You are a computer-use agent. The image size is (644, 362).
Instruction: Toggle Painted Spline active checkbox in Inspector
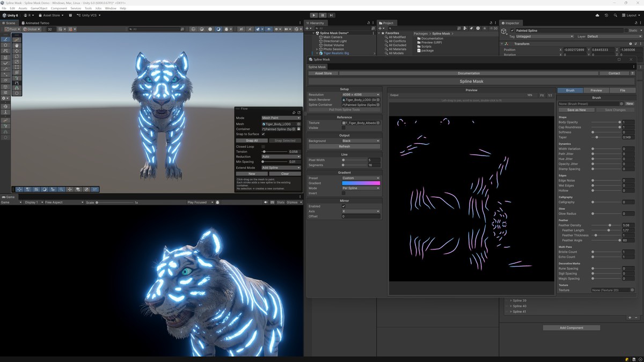click(513, 31)
